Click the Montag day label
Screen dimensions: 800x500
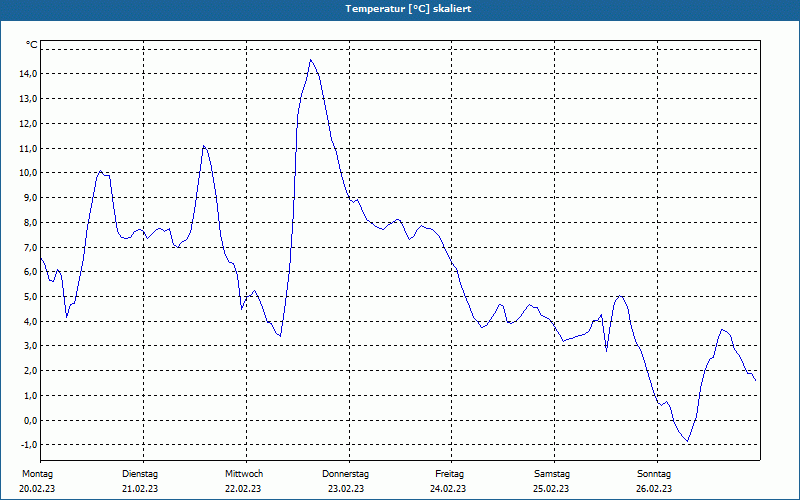pos(37,474)
